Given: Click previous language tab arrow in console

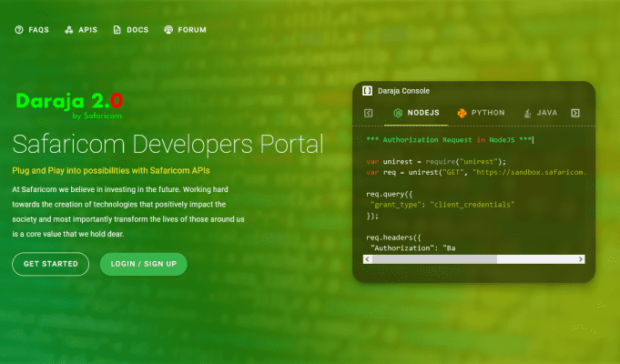Looking at the screenshot, I should pos(368,114).
